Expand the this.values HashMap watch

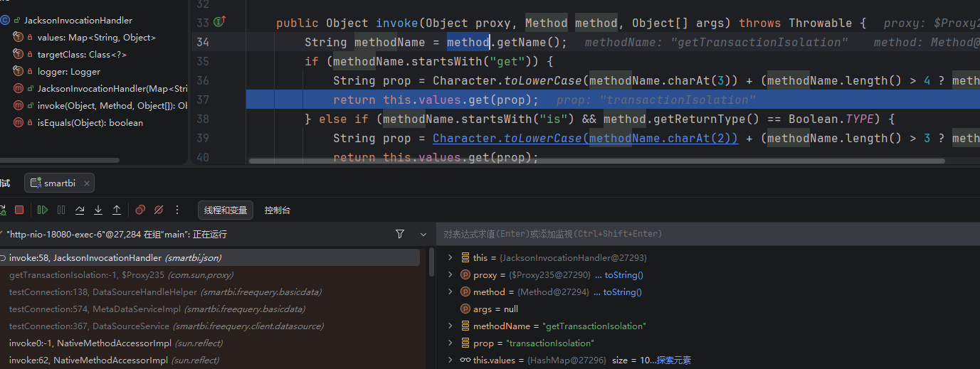pyautogui.click(x=450, y=360)
